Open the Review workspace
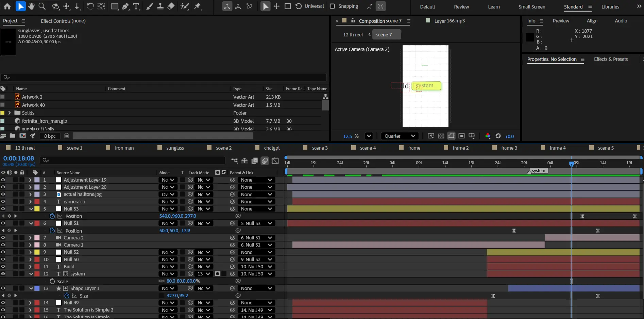This screenshot has height=319, width=644. click(461, 6)
